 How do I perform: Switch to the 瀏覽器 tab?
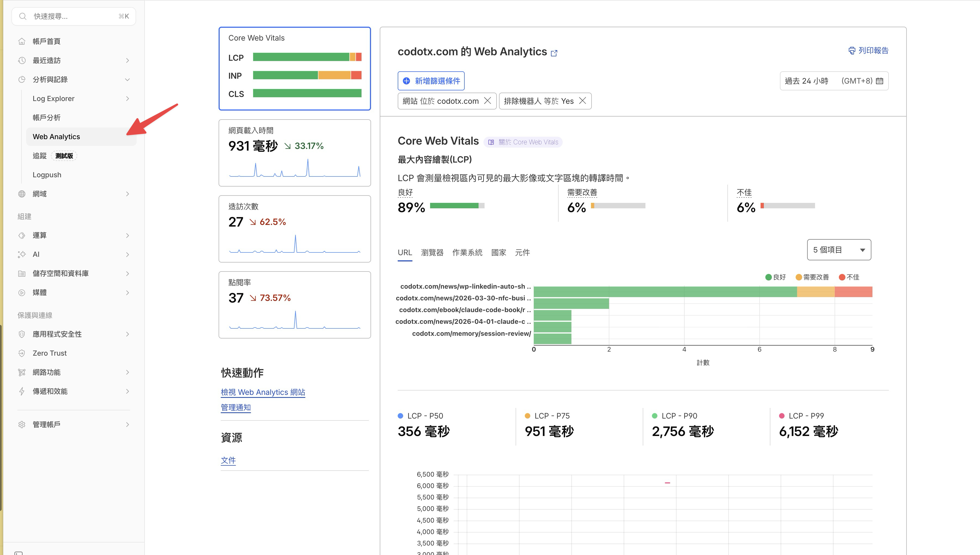(x=432, y=252)
